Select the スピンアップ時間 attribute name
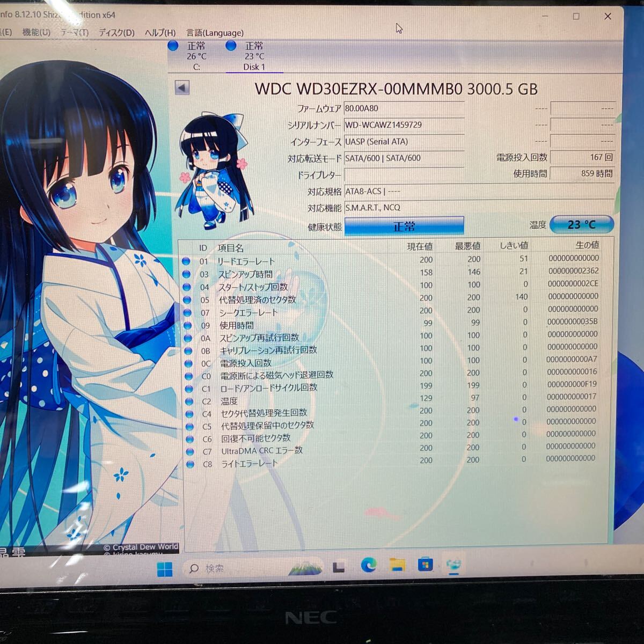The width and height of the screenshot is (644, 644). [x=245, y=274]
